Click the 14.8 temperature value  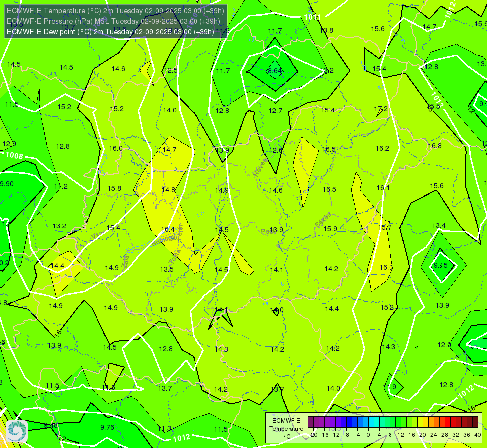(x=168, y=189)
